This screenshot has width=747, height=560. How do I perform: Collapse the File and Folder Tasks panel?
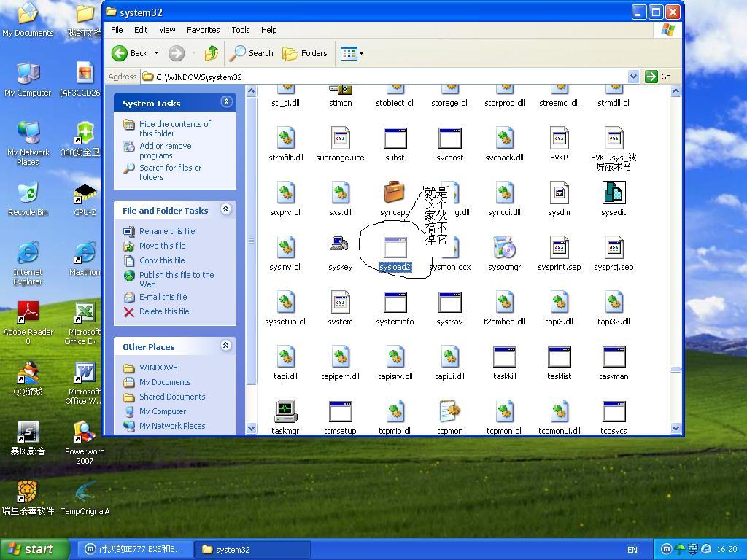(x=226, y=209)
